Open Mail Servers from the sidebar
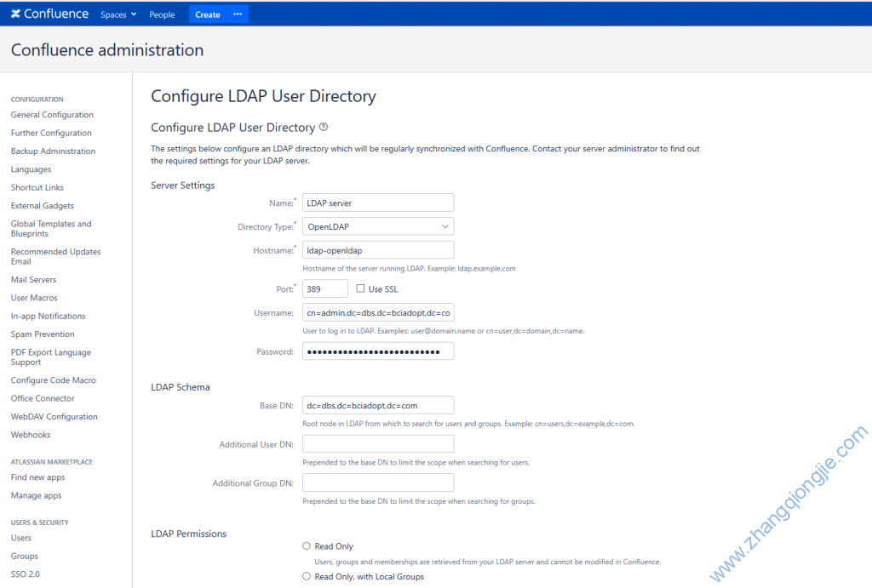 [x=33, y=280]
